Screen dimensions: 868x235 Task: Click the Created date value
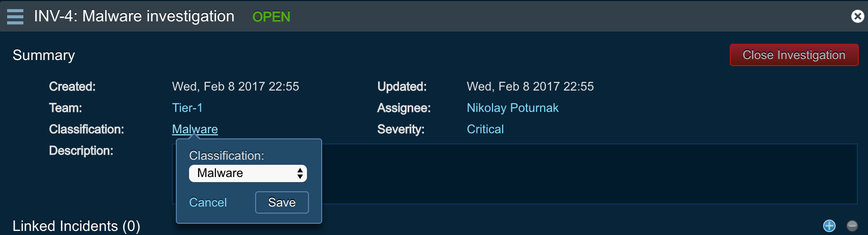point(235,86)
